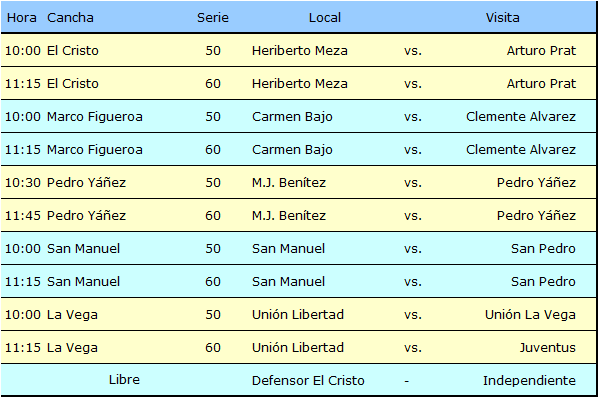Click the Juventus visiting team cell
This screenshot has height=397, width=598.
coord(548,347)
